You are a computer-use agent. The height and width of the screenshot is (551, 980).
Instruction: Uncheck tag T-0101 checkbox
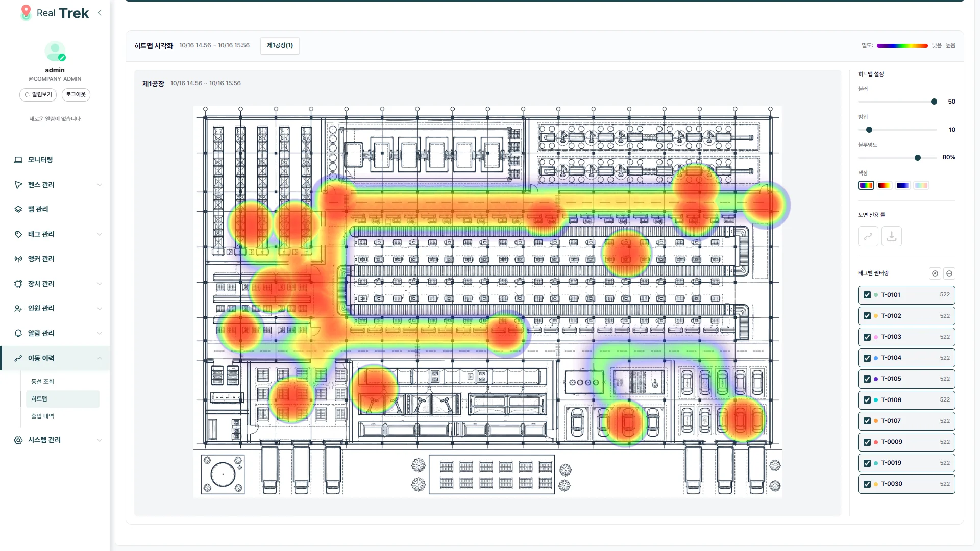(x=867, y=295)
